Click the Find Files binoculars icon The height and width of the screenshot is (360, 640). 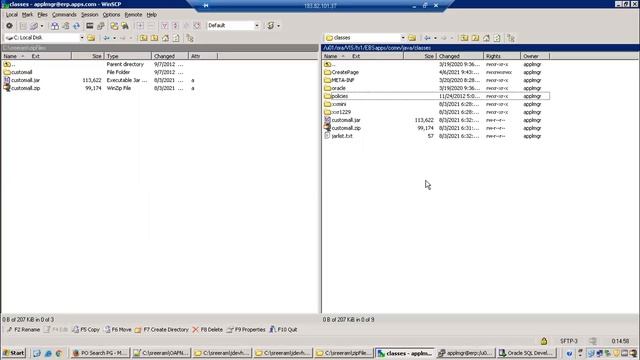point(125,26)
